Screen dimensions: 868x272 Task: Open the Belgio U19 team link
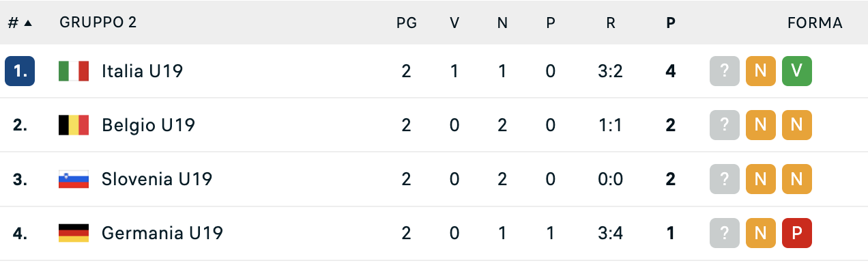(149, 125)
